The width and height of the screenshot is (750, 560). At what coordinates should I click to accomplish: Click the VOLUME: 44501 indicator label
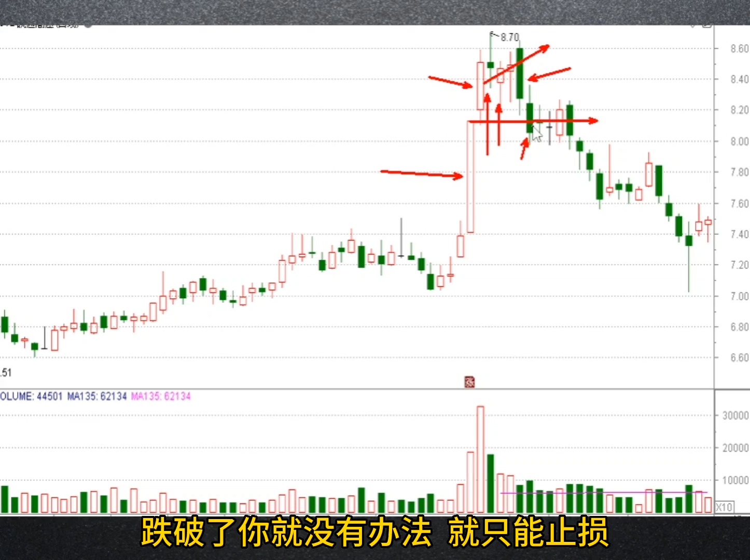click(x=31, y=396)
